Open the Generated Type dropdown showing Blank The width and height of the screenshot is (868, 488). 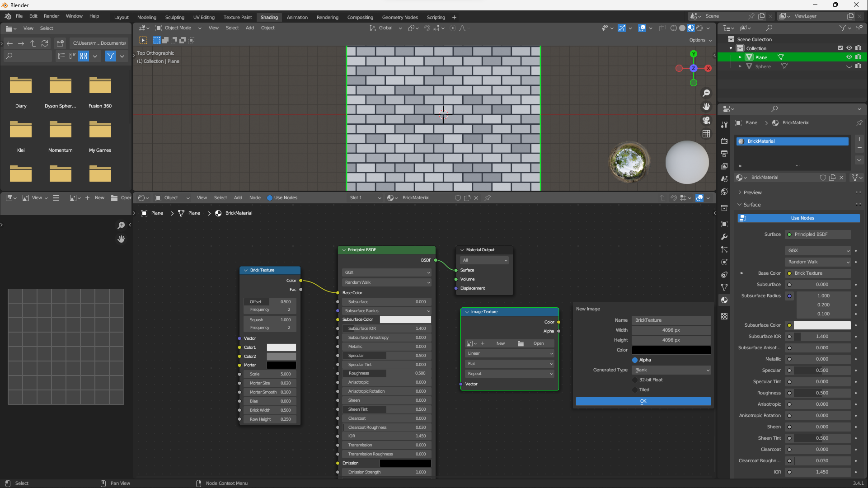point(671,370)
